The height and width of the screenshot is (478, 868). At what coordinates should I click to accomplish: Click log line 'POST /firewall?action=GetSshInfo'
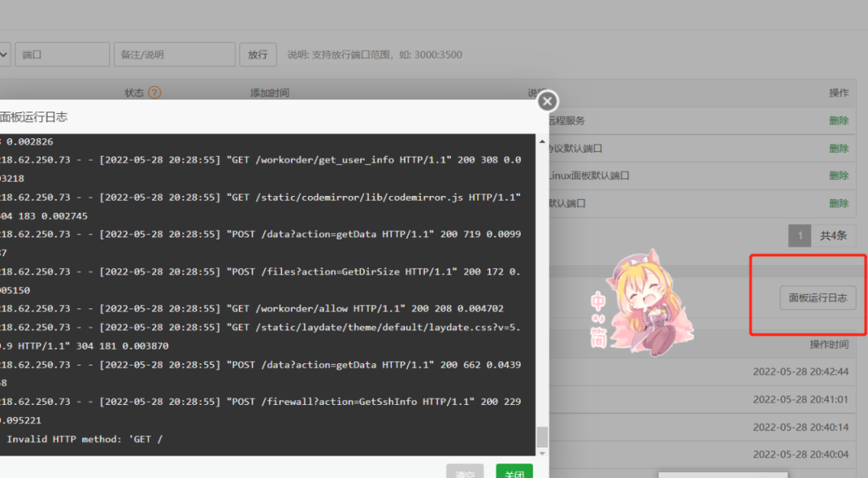point(260,411)
